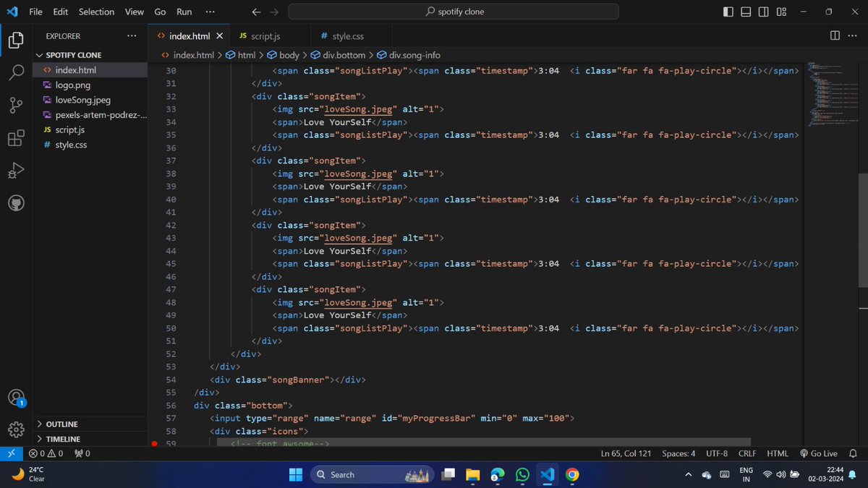This screenshot has height=488, width=868.
Task: Click the VS Code logo icon
Action: point(12,12)
